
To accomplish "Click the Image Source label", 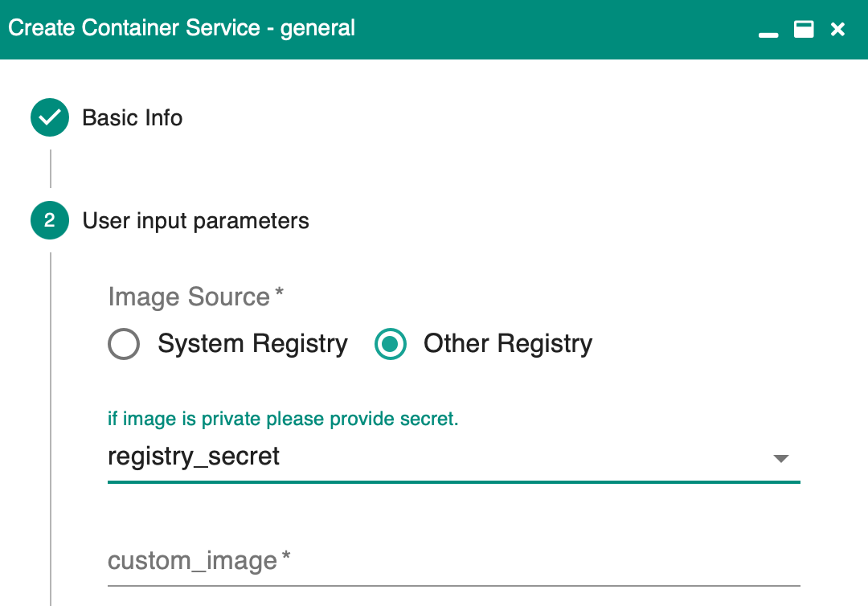I will pos(195,297).
